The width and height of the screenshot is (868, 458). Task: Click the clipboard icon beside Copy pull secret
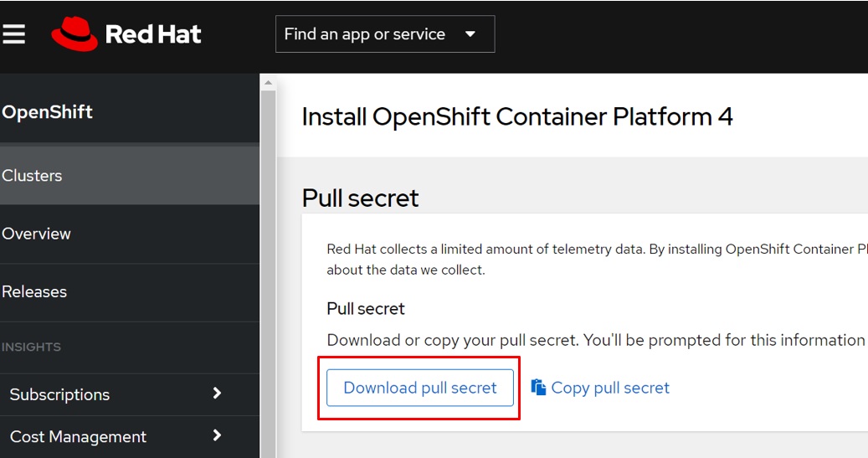click(538, 388)
